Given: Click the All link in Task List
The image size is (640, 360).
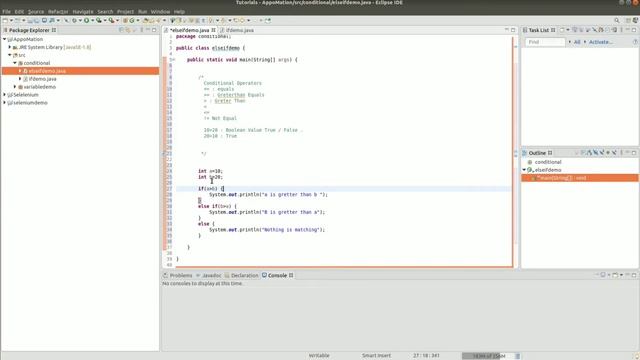Looking at the screenshot, I should point(577,42).
